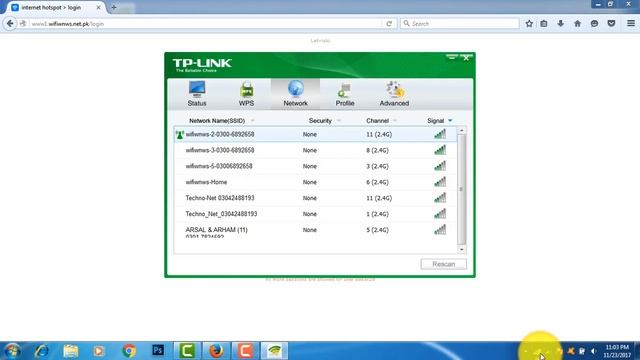Open Photoshop from the taskbar
The height and width of the screenshot is (360, 640).
pos(158,351)
